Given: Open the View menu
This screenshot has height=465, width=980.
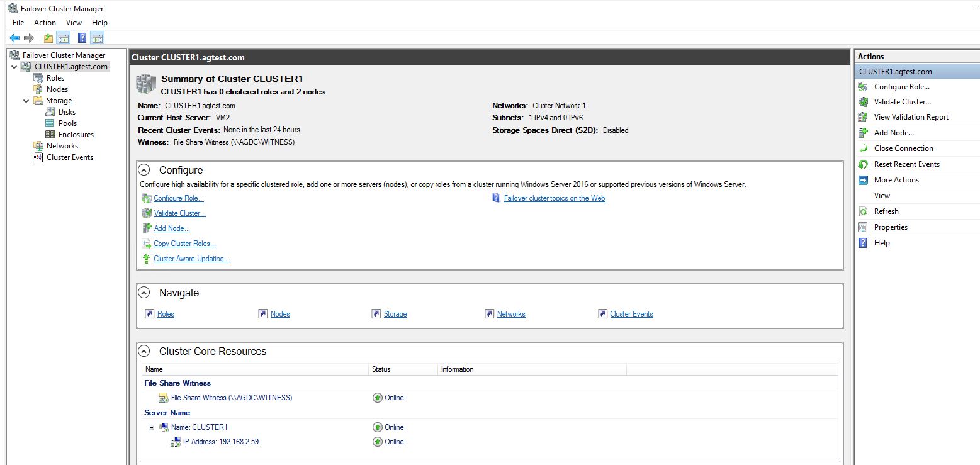Looking at the screenshot, I should (74, 23).
